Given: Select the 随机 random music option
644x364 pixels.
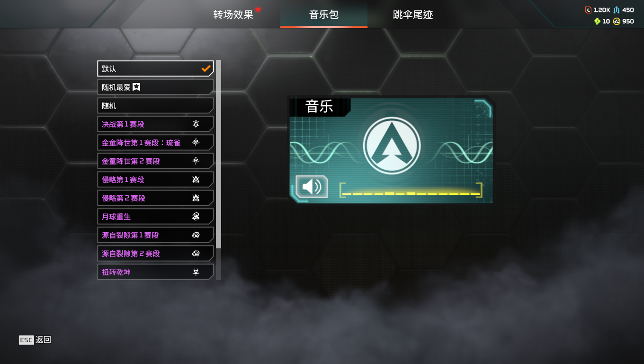Looking at the screenshot, I should point(155,106).
